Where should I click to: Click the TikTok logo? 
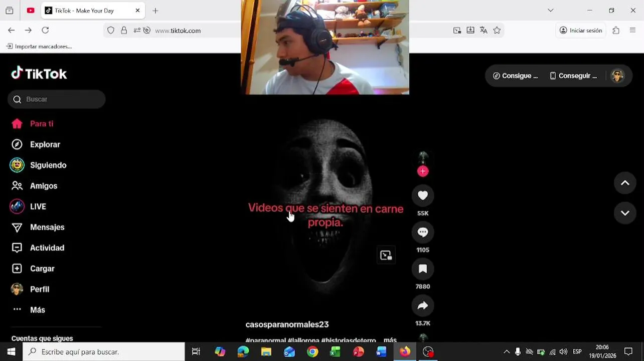(39, 74)
